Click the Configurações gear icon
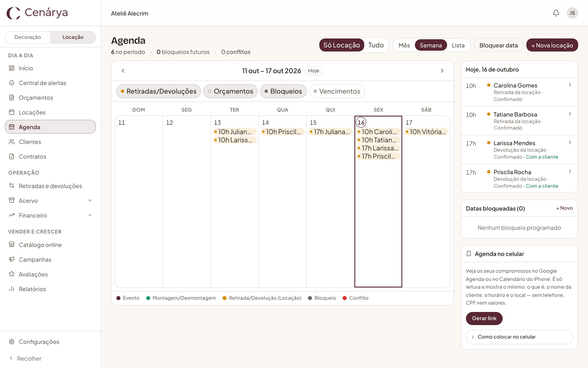 [11, 342]
